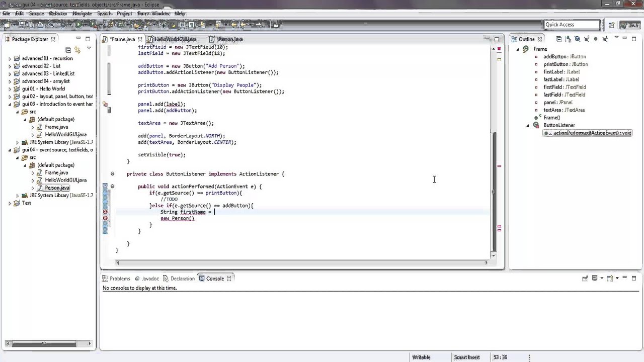The height and width of the screenshot is (362, 644).
Task: Expand the 'gui 01 - Hello World' project
Action: tap(10, 89)
